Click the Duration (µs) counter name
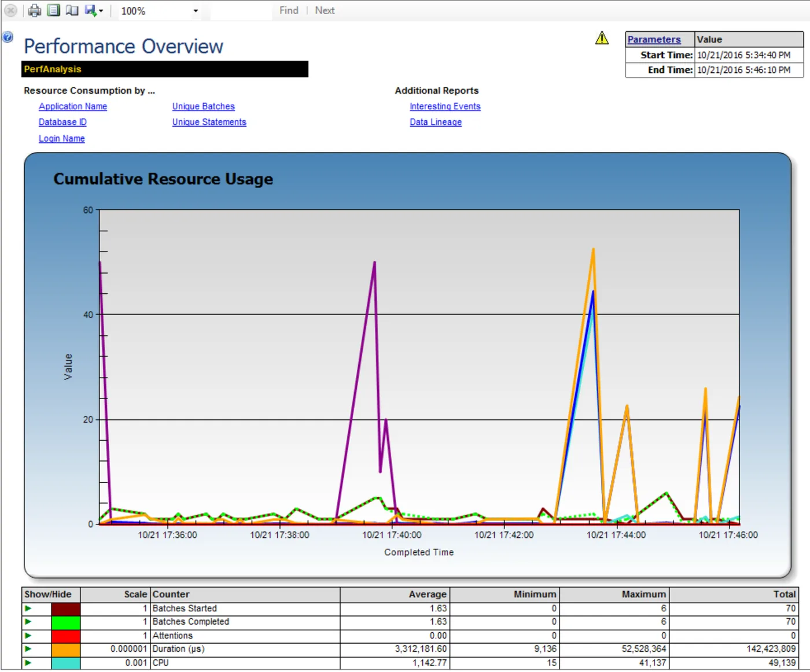The height and width of the screenshot is (672, 810). pyautogui.click(x=178, y=649)
